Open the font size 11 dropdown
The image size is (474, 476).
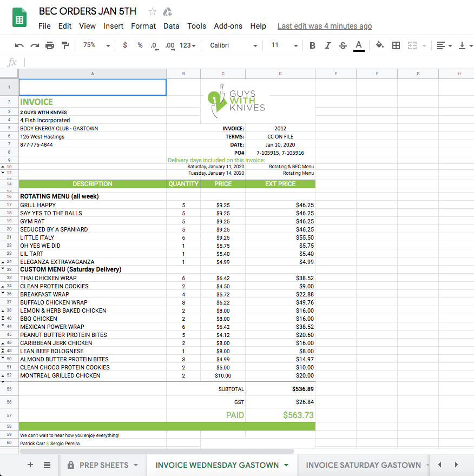[284, 45]
